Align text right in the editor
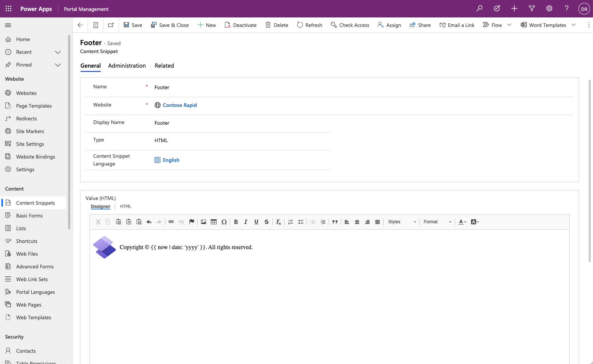Viewport: 593px width, 364px height. pyautogui.click(x=367, y=222)
